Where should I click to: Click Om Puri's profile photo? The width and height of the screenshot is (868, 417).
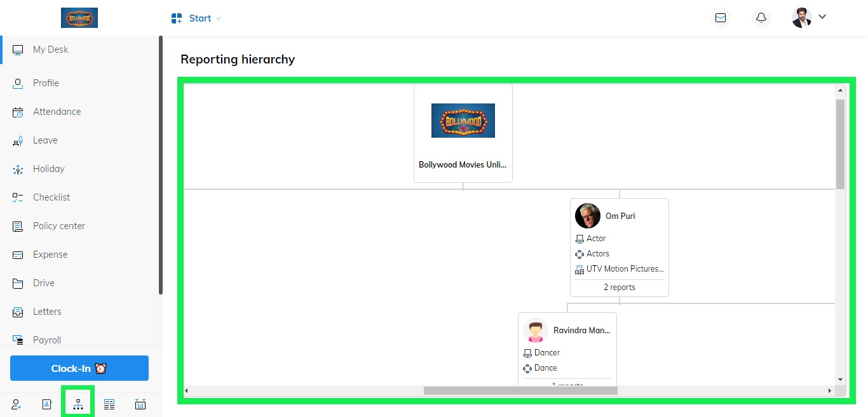point(588,216)
